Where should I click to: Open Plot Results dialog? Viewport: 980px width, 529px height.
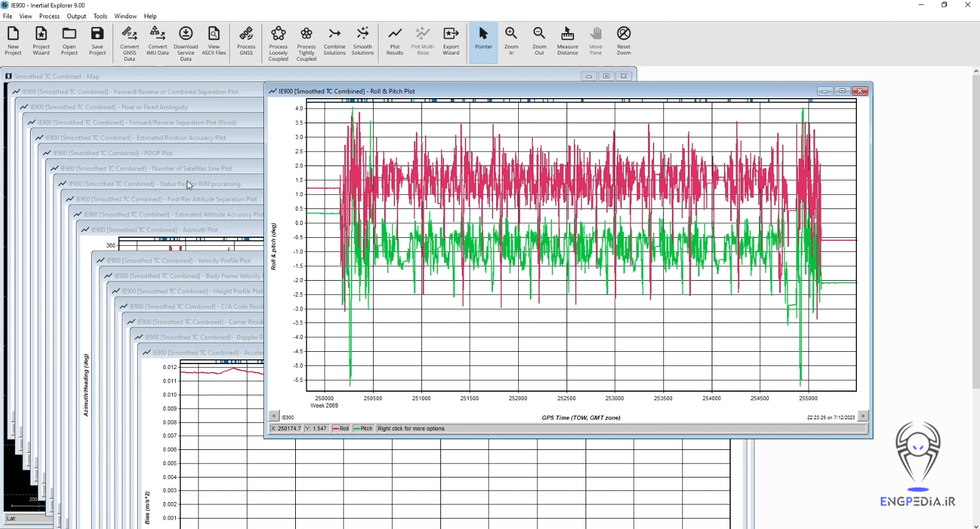point(394,42)
